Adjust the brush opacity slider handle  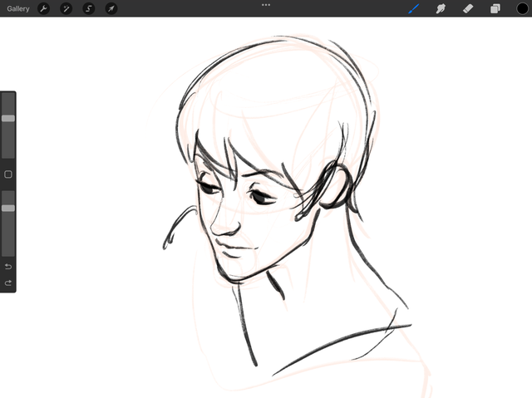point(8,209)
